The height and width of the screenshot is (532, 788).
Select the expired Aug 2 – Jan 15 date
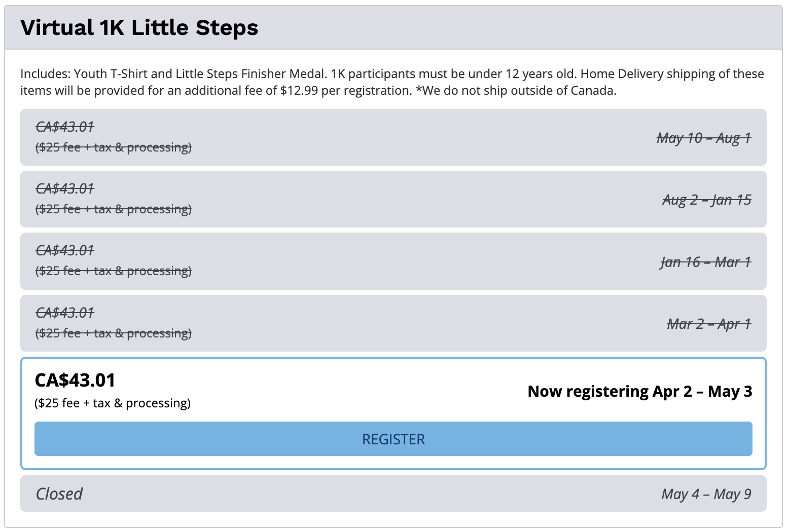click(707, 200)
